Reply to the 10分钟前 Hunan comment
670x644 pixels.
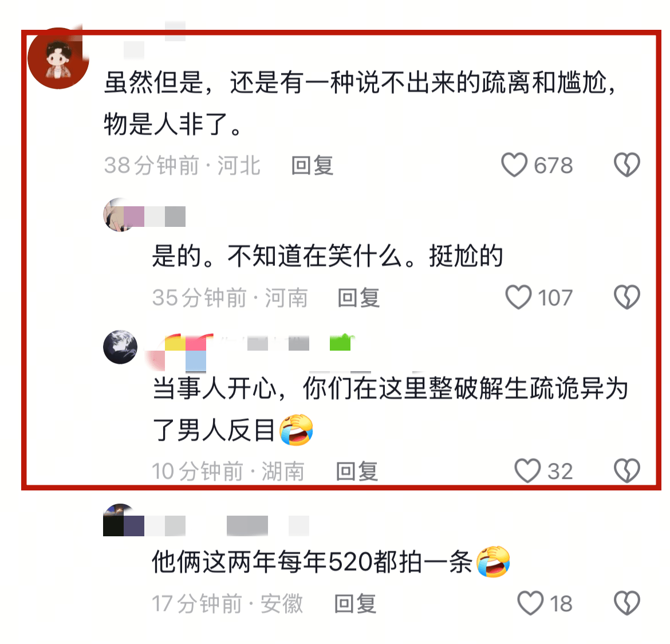[x=357, y=471]
